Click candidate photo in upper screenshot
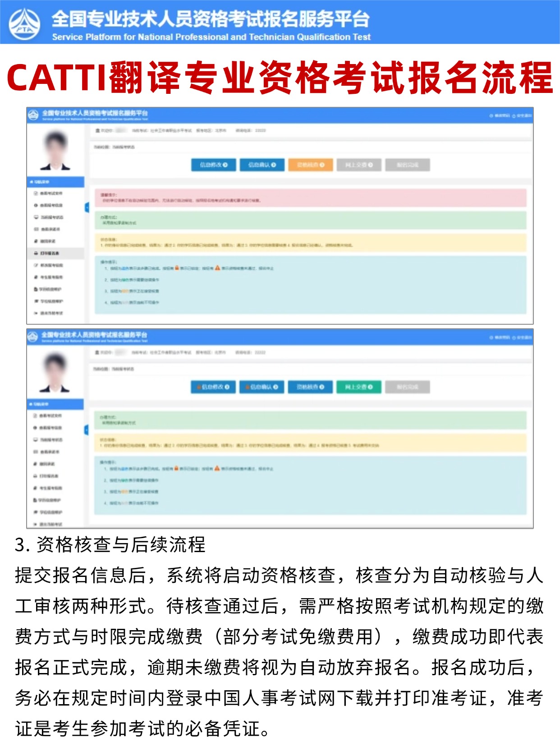The height and width of the screenshot is (747, 560). click(x=55, y=150)
